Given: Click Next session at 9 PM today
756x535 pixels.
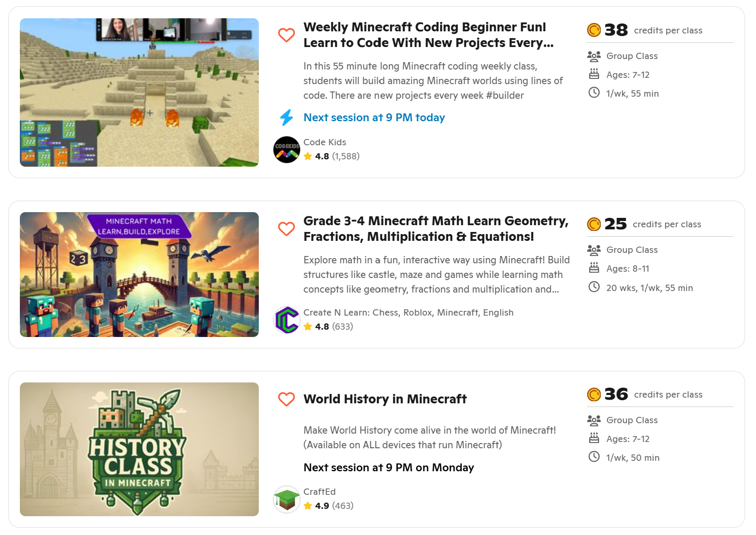Looking at the screenshot, I should coord(374,118).
